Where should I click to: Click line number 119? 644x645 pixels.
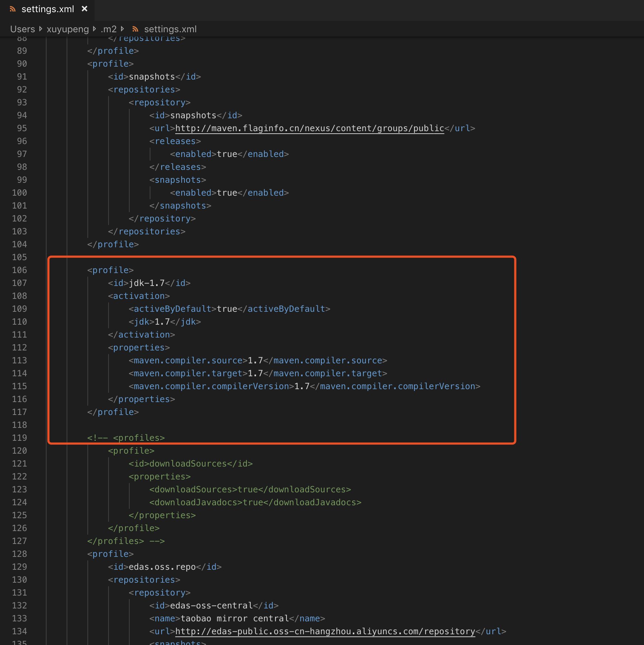(x=20, y=438)
